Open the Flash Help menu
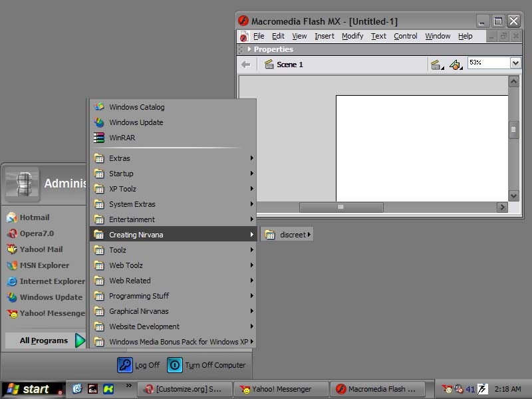Screen dimensions: 532x399 (x=465, y=36)
